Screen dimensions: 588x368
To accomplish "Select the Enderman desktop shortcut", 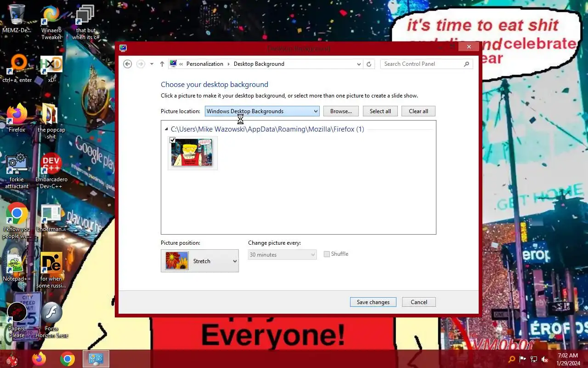I will [51, 218].
